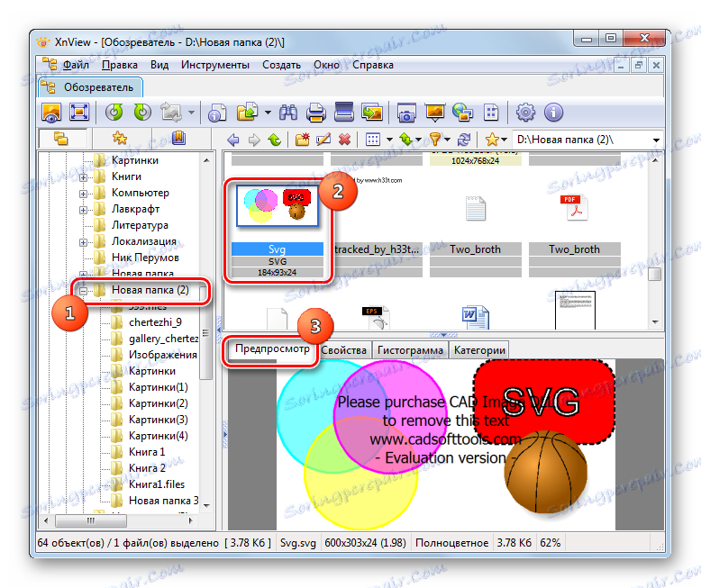Open options via the gear icon
Viewport: 701px width, 588px height.
[525, 113]
